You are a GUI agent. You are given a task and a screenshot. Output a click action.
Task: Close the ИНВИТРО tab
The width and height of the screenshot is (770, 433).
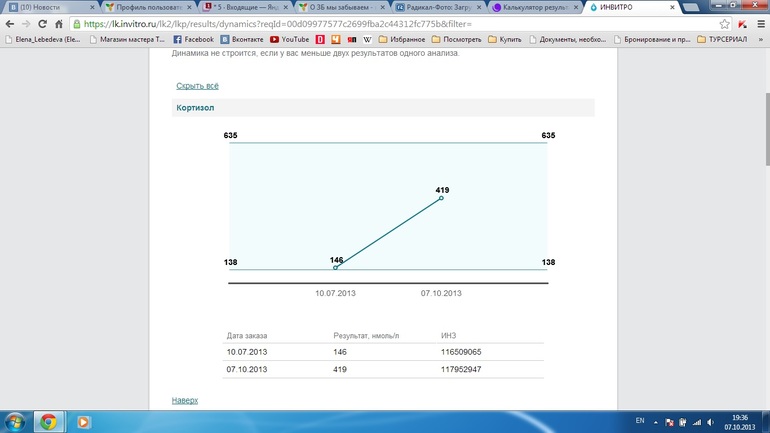[672, 7]
